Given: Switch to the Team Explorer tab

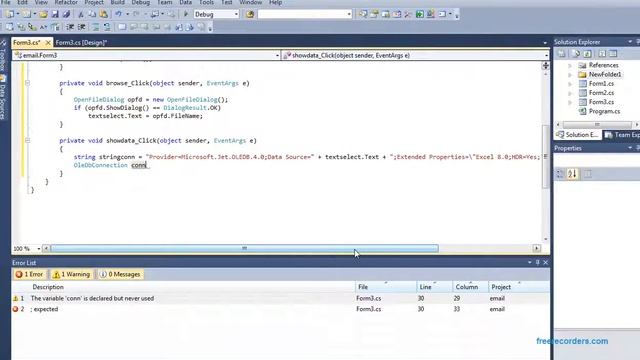Looking at the screenshot, I should pos(622,135).
